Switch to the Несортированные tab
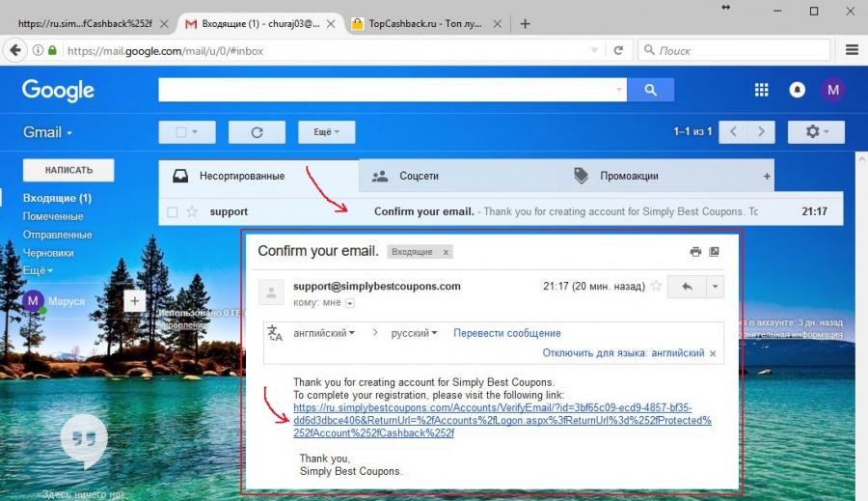Image resolution: width=868 pixels, height=501 pixels. coord(258,177)
